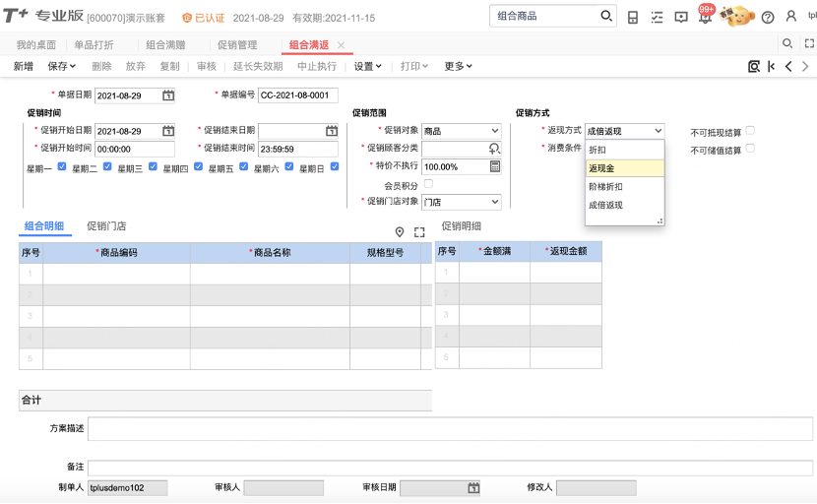Click the 新增 button

click(24, 66)
